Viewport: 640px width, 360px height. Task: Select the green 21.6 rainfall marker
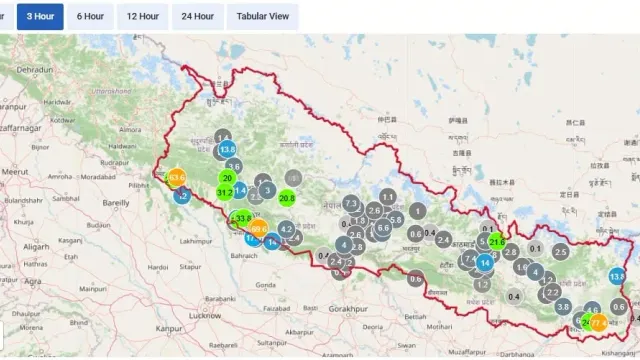pyautogui.click(x=497, y=242)
